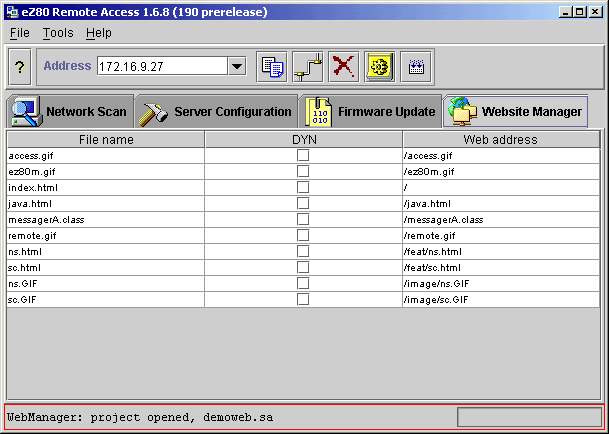
Task: Open the Tools menu
Action: click(58, 33)
